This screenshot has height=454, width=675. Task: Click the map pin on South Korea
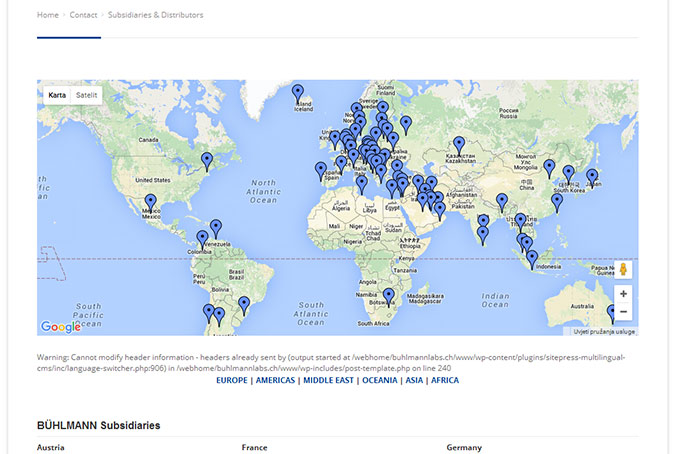569,175
